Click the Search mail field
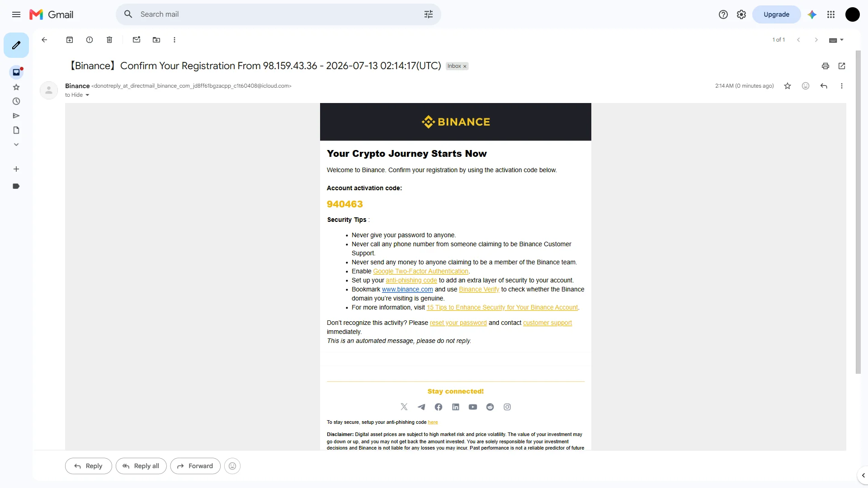Image resolution: width=868 pixels, height=488 pixels. click(278, 14)
